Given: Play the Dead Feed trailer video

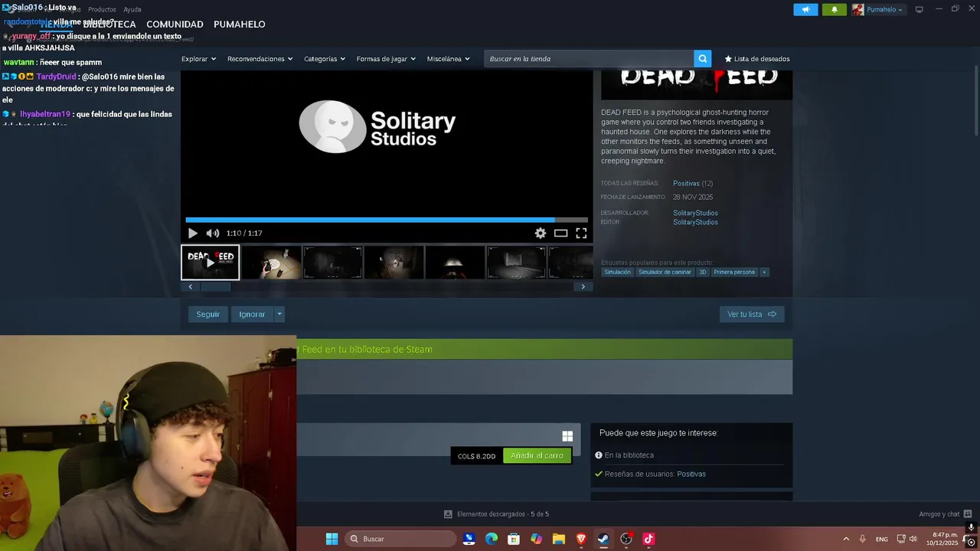Looking at the screenshot, I should click(x=192, y=233).
